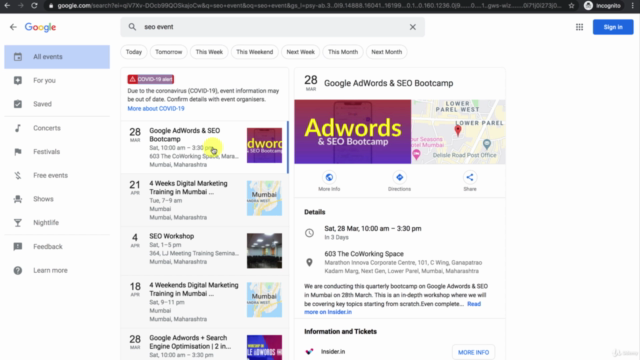Open Lower Parel map preview

coord(458,132)
